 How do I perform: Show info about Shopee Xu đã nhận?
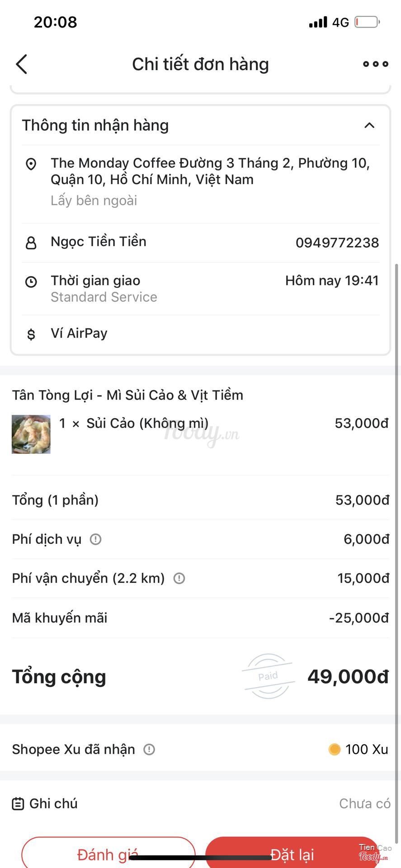point(149,750)
